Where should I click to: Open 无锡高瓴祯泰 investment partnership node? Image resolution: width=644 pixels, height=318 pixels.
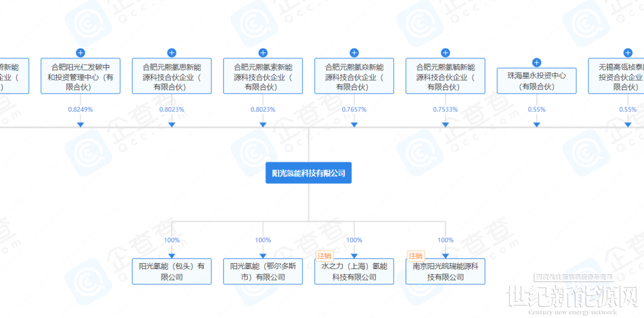pyautogui.click(x=616, y=76)
